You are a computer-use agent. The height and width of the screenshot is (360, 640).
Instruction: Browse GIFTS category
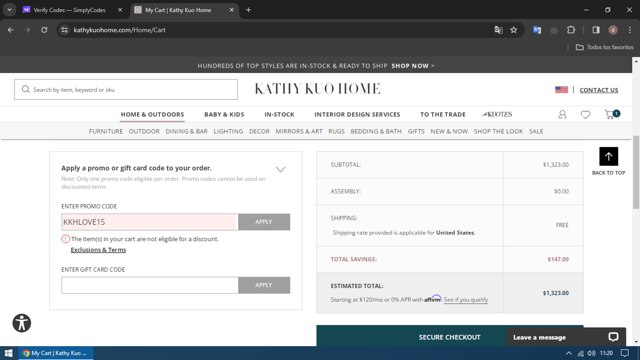point(416,131)
